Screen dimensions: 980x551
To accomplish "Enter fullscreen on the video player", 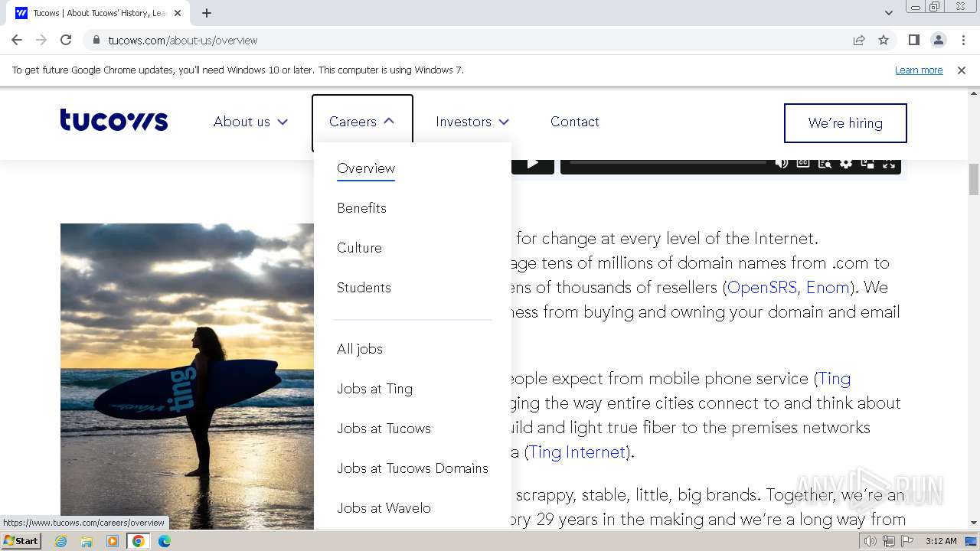I will click(889, 163).
